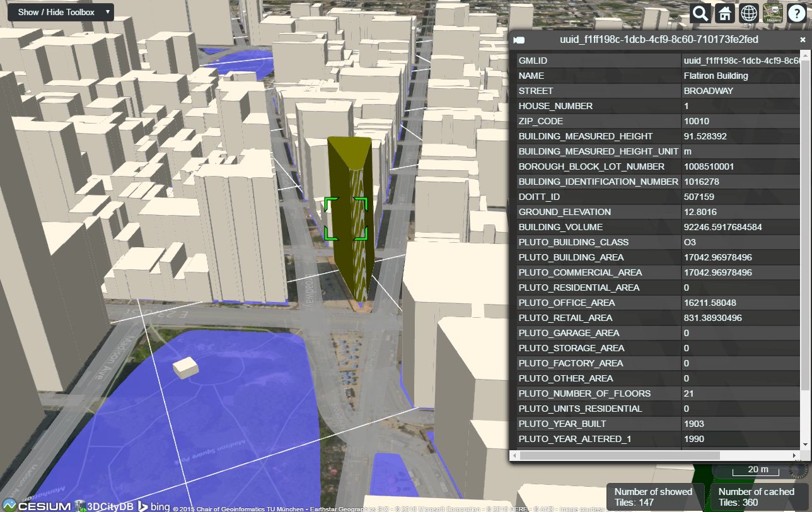Open the scene mode globe picker
Image resolution: width=812 pixels, height=512 pixels.
click(748, 13)
